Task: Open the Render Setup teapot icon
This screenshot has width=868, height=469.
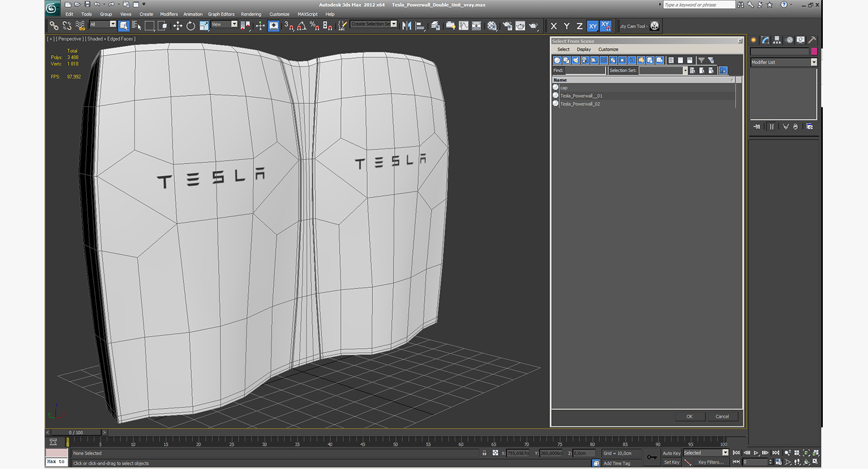Action: [507, 26]
